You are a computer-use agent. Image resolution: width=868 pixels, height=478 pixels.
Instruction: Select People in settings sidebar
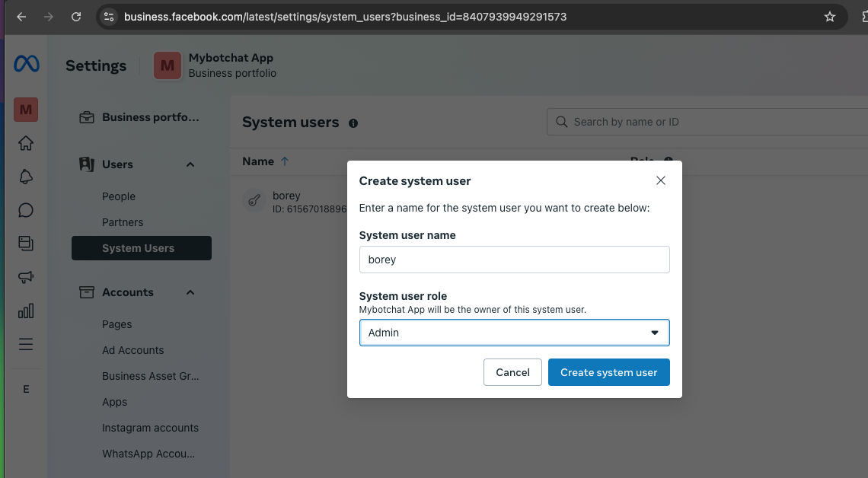119,196
